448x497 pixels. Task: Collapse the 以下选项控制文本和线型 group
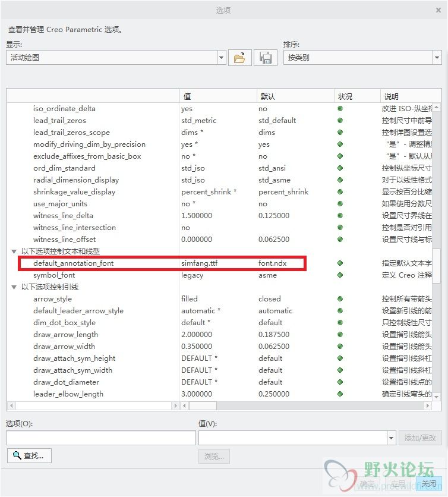(x=14, y=251)
